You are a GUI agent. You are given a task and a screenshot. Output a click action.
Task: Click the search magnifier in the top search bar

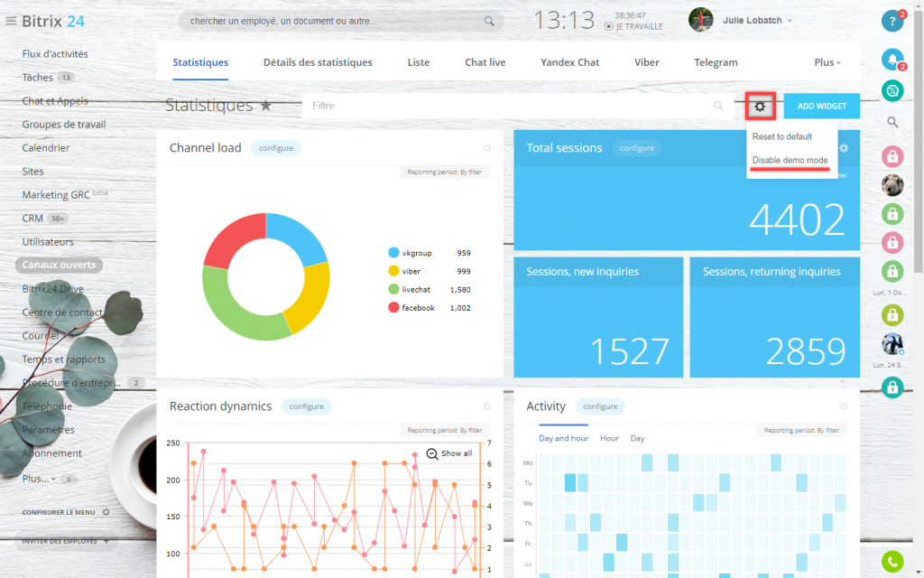489,22
